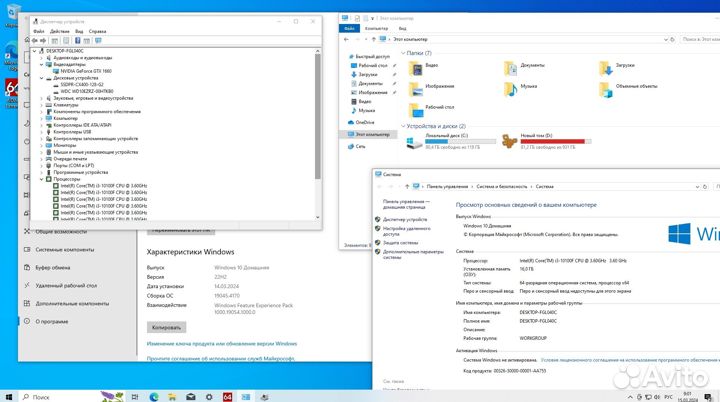
Task: Collapse the Видеоадаптеры node
Action: point(41,65)
